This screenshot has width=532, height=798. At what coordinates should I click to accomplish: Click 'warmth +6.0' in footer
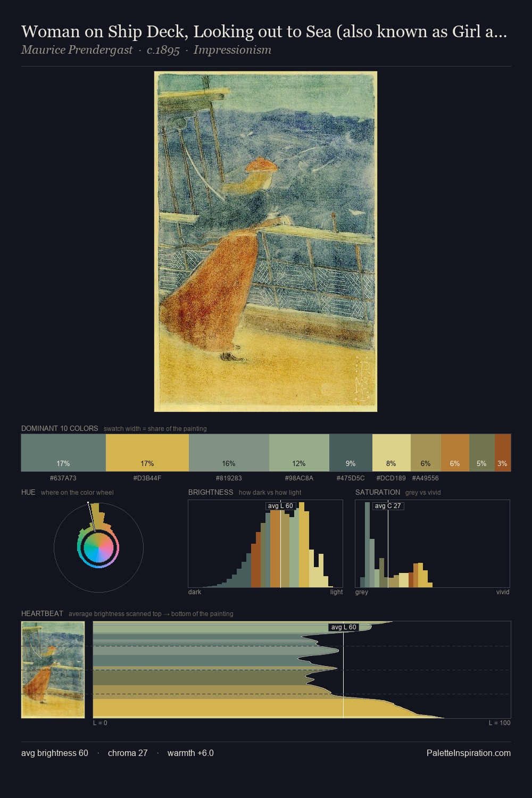tap(190, 753)
